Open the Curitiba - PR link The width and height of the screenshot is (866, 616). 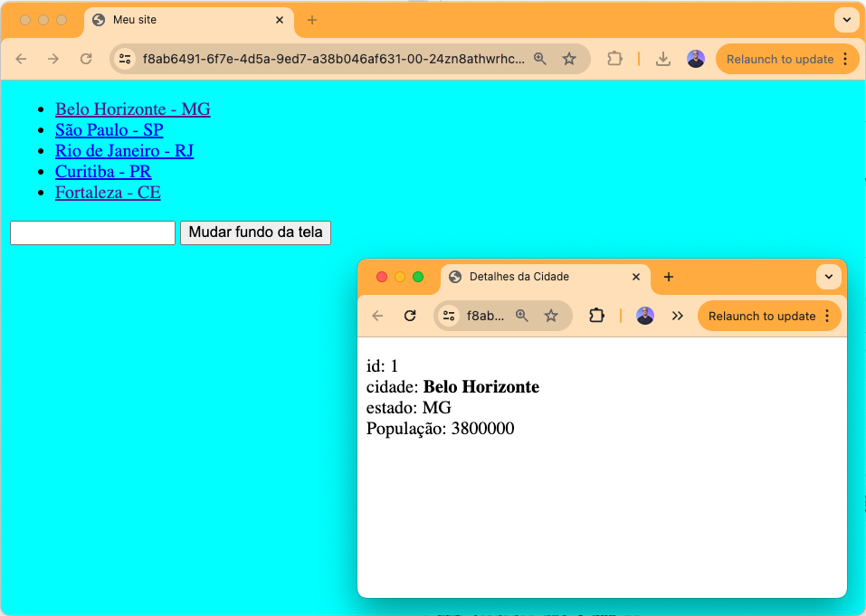coord(102,172)
